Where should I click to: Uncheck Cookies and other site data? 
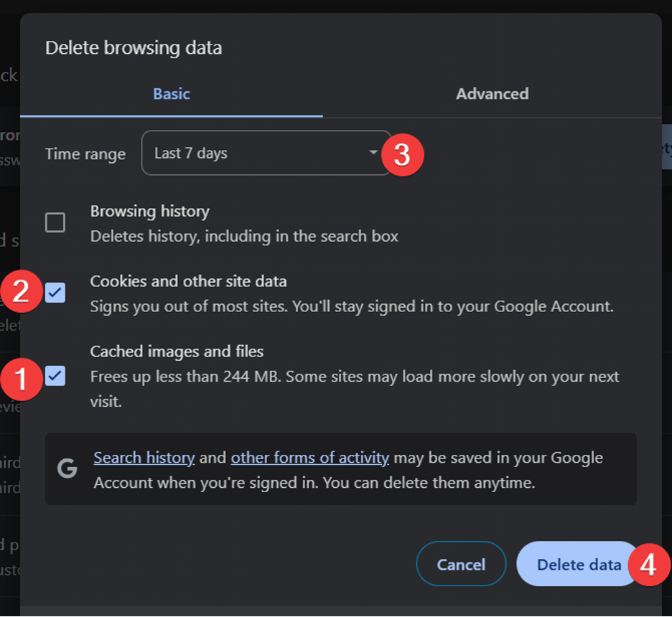(55, 293)
